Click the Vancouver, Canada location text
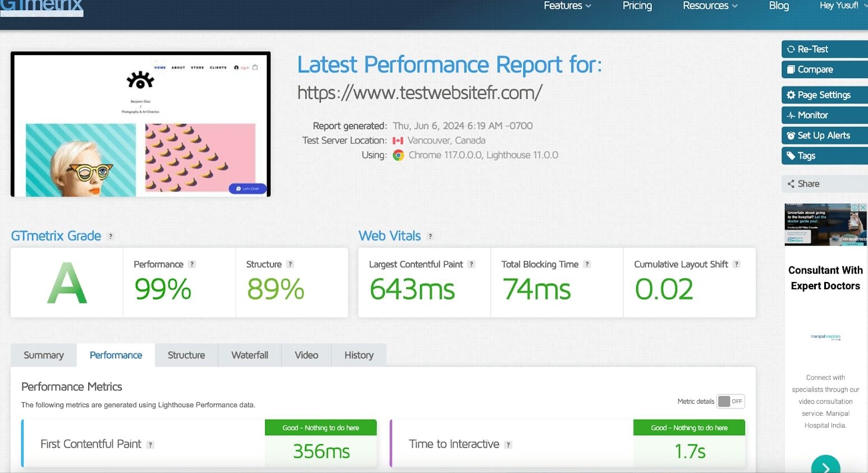 coord(446,140)
